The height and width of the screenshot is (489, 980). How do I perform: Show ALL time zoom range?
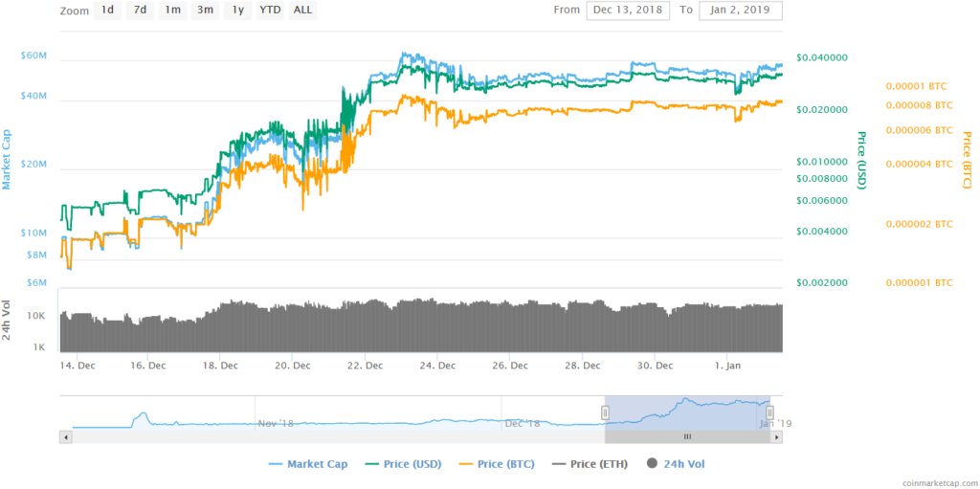302,11
